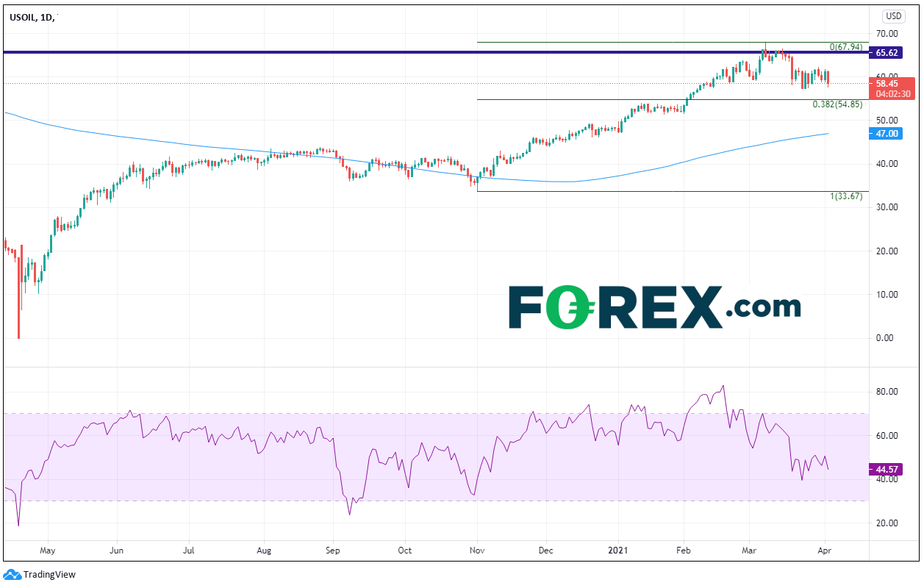Click the Jun date label on time axis
The width and height of the screenshot is (924, 588).
pyautogui.click(x=118, y=549)
